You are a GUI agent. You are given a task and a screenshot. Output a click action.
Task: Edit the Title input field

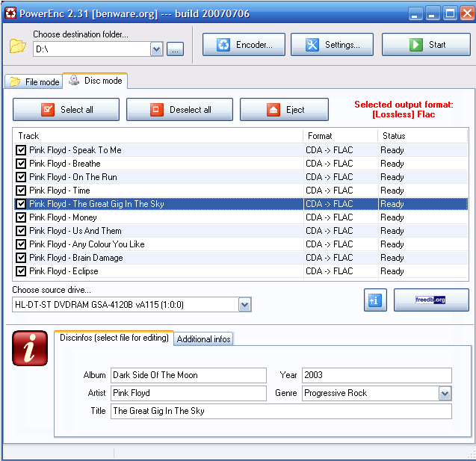281,411
